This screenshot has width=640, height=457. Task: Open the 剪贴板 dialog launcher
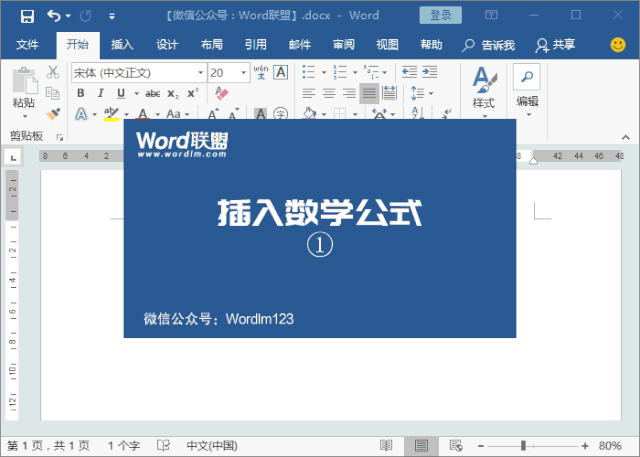(x=60, y=138)
